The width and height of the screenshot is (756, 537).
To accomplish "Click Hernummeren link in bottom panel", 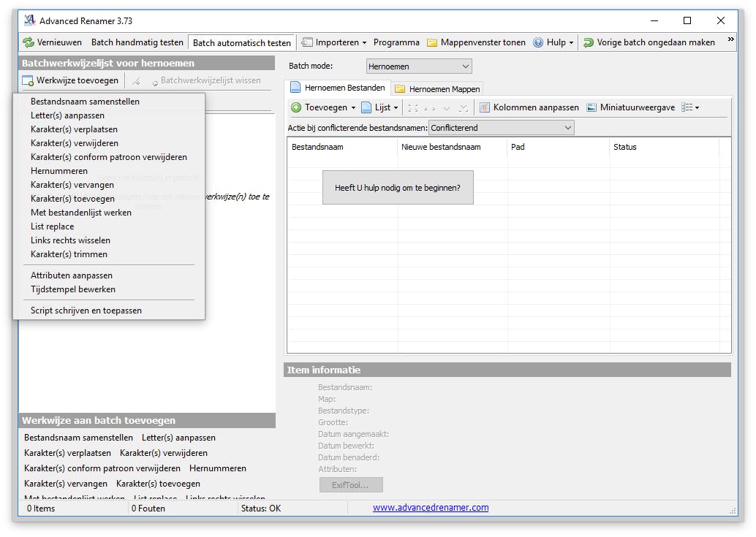I will point(218,468).
